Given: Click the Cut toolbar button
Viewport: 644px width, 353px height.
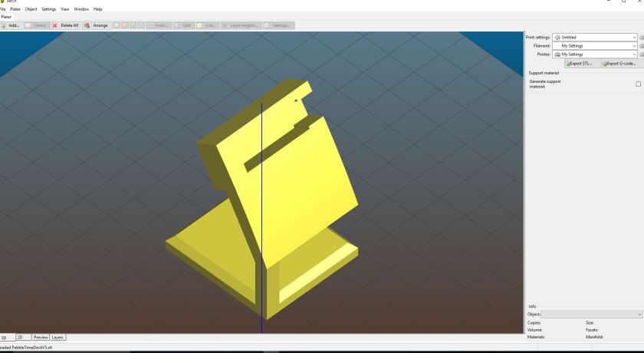Looking at the screenshot, I should [x=207, y=25].
